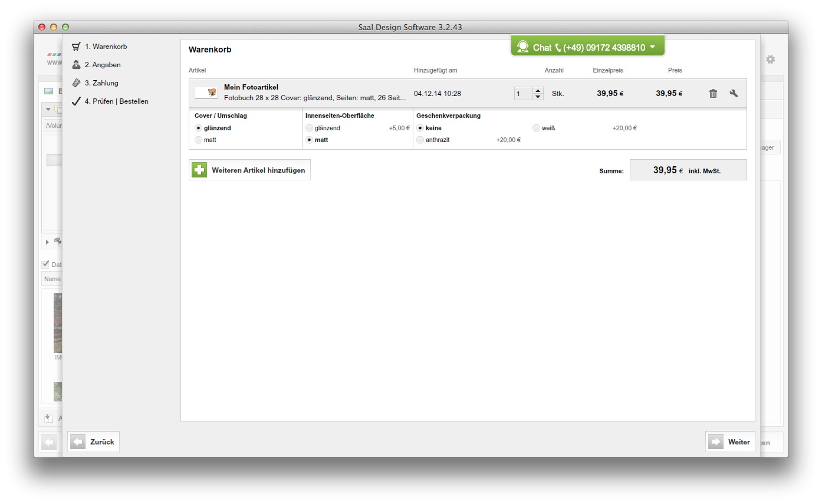Click the +5,00 € surcharge for glänzend

point(399,128)
